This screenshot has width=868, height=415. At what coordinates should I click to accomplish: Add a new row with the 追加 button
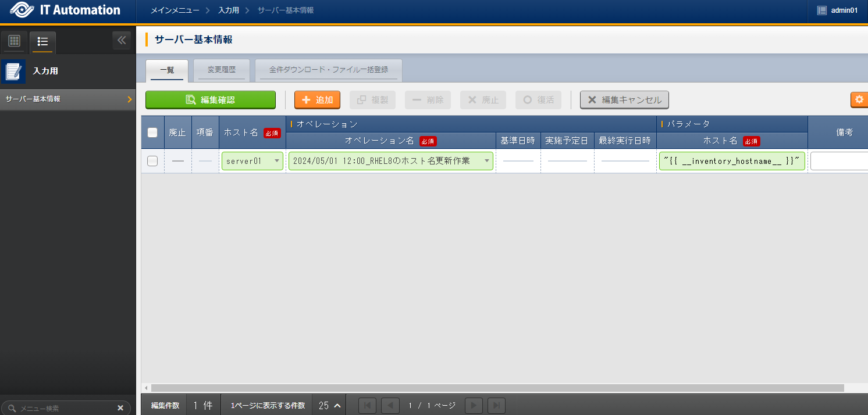(x=317, y=99)
